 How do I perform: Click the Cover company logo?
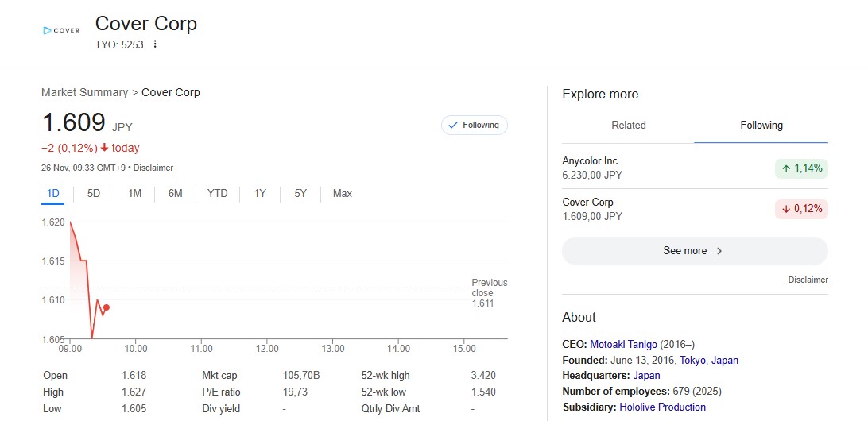61,30
